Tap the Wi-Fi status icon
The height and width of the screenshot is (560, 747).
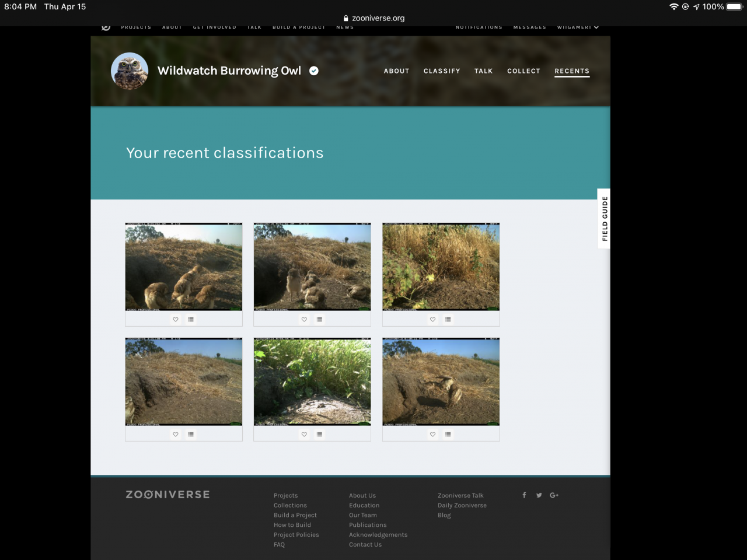[674, 6]
